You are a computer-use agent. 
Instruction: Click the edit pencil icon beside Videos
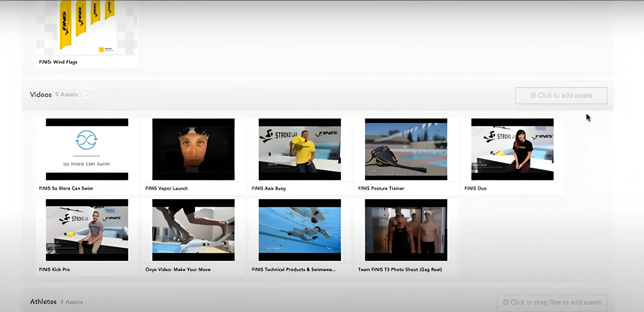tap(86, 95)
